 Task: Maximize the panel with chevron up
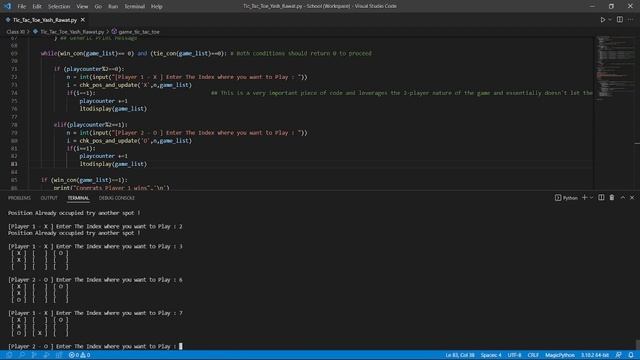click(623, 198)
